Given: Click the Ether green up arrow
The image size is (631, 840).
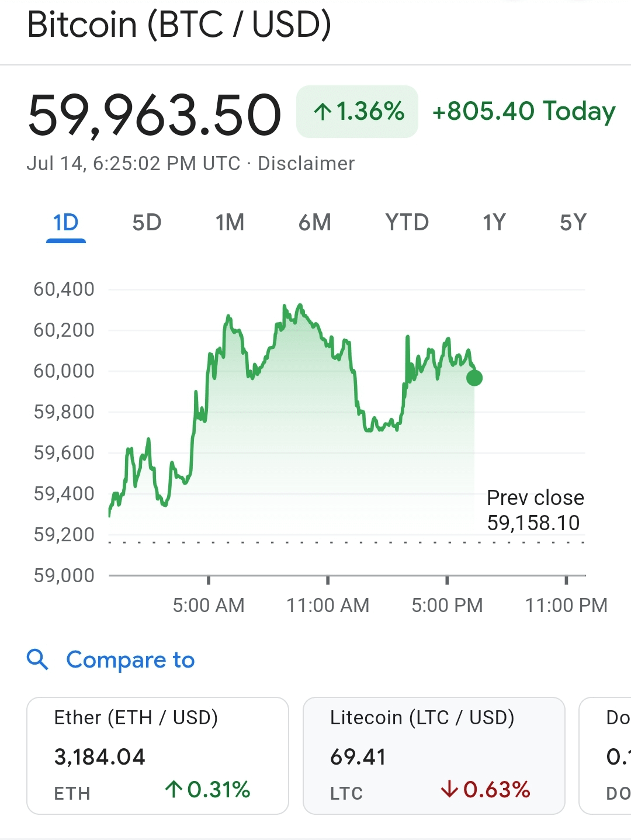Looking at the screenshot, I should 174,790.
